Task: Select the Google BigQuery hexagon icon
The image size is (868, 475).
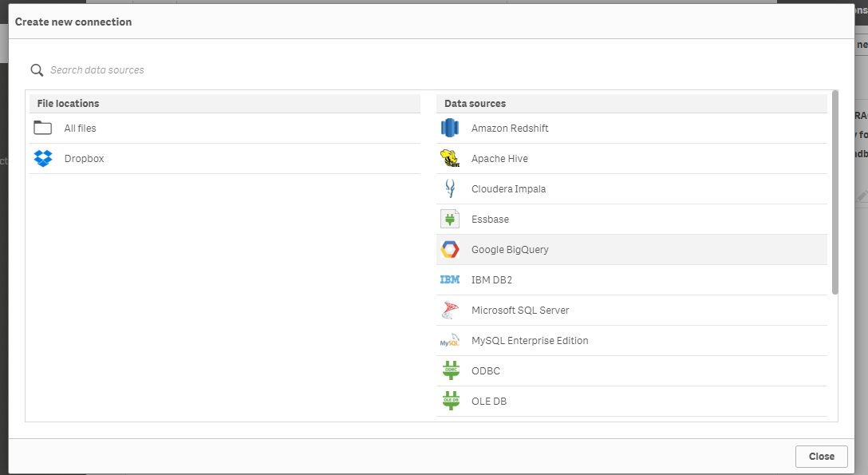Action: pos(451,249)
